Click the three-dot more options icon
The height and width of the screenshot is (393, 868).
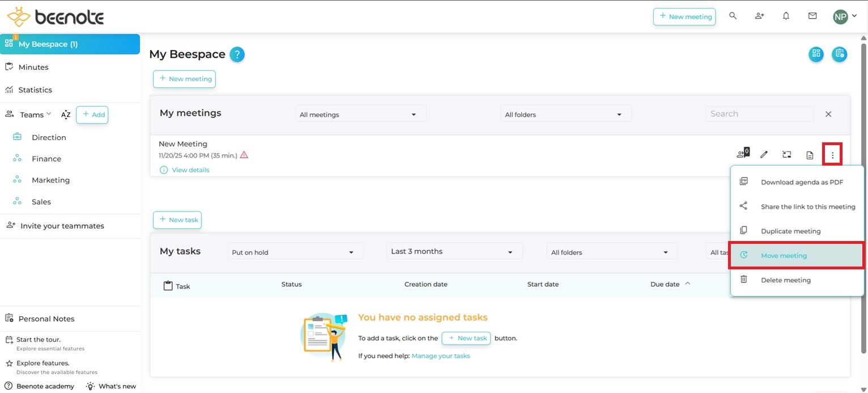pos(832,155)
